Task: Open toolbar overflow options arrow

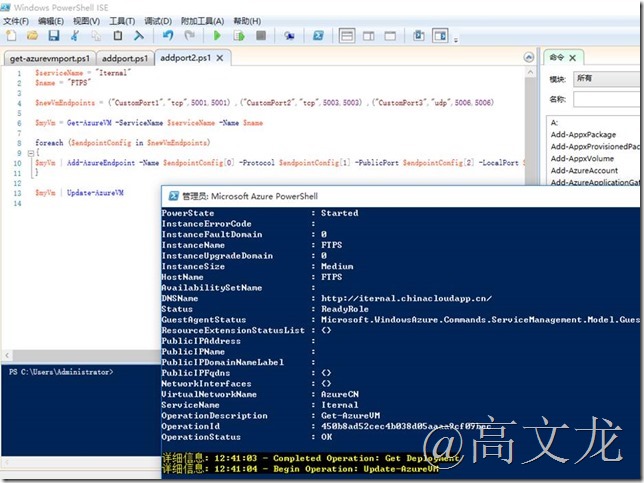Action: point(456,40)
